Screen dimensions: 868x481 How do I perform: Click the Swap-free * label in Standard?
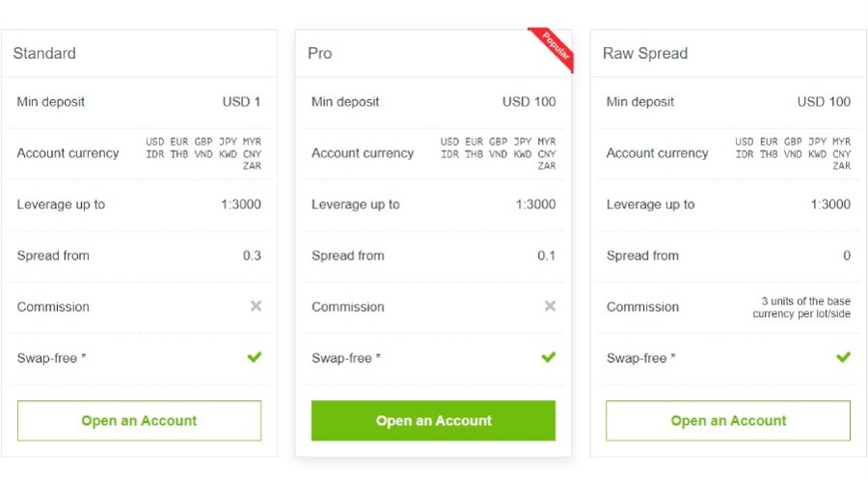tap(52, 359)
